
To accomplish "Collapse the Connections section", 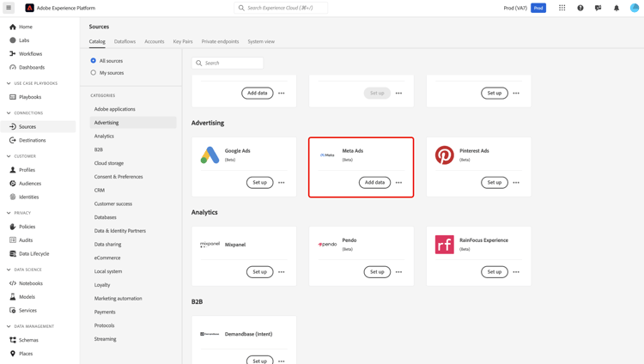I will point(9,113).
